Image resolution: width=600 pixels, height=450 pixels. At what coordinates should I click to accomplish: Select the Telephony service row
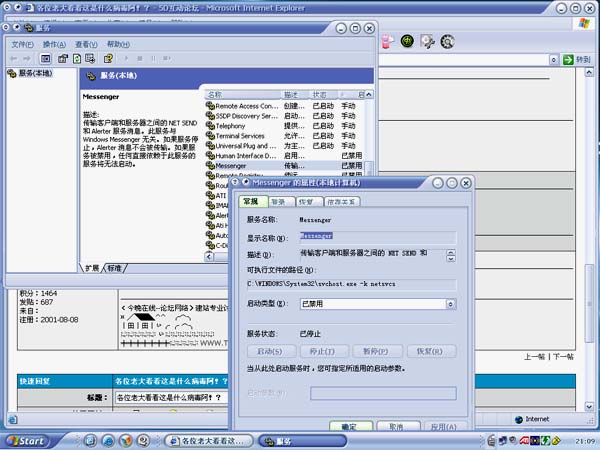pos(238,127)
